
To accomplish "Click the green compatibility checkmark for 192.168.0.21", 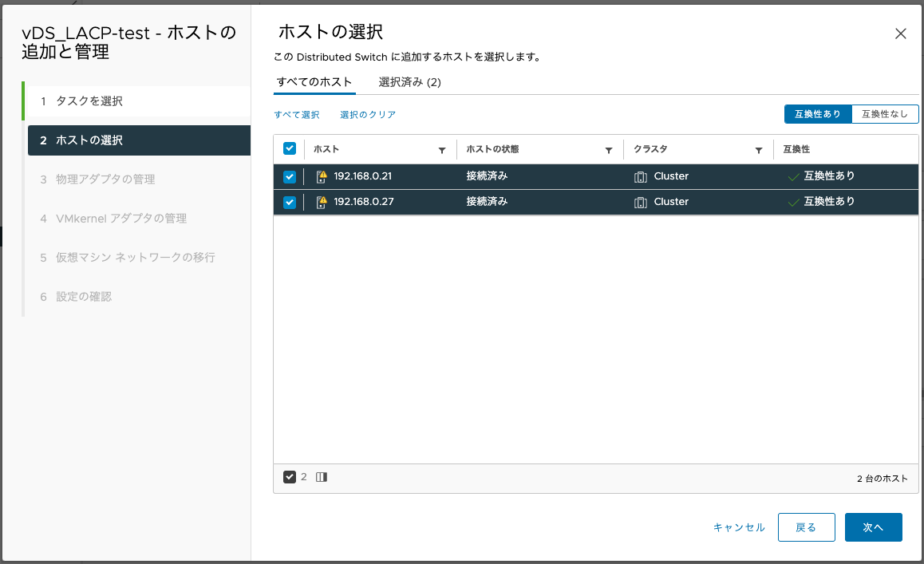I will click(x=792, y=176).
